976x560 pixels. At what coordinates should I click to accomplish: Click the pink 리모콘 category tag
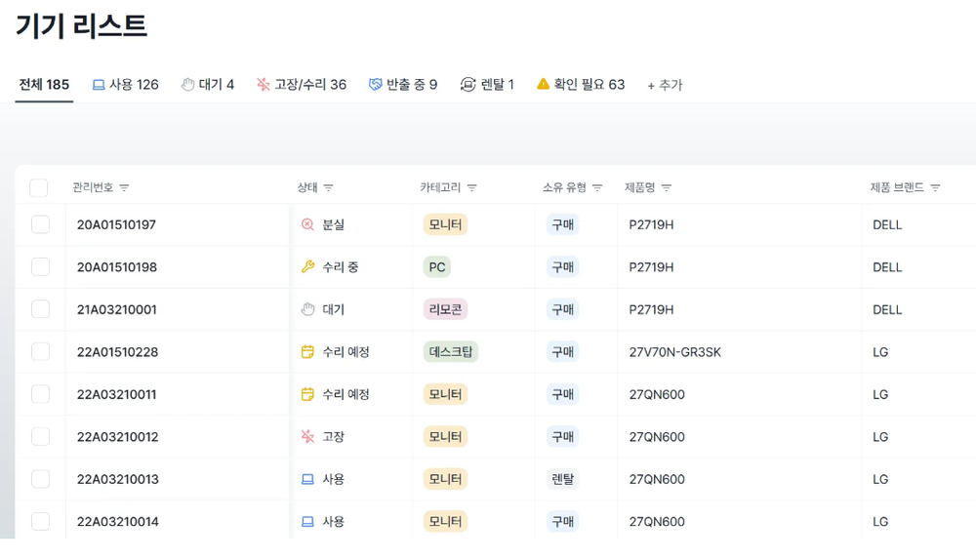tap(445, 309)
